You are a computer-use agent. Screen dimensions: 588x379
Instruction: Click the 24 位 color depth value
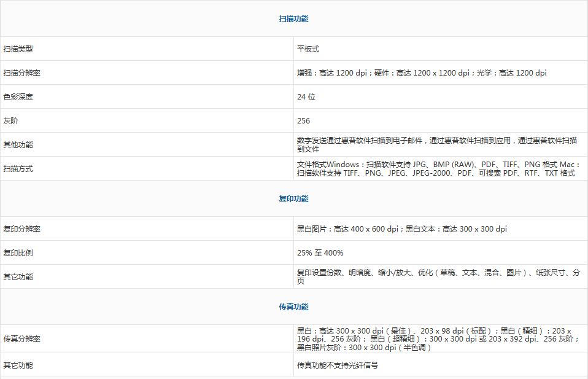coord(306,96)
